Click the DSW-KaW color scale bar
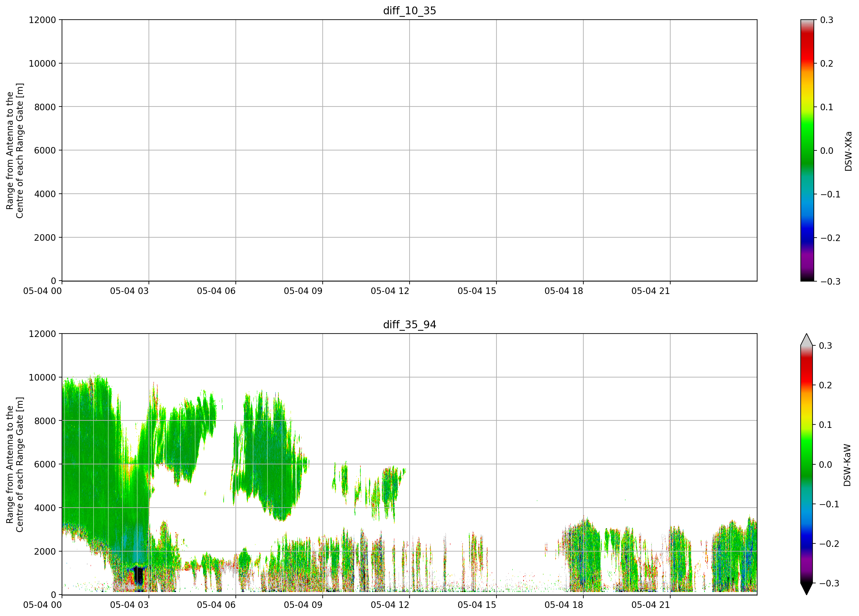Image resolution: width=859 pixels, height=616 pixels. (807, 464)
